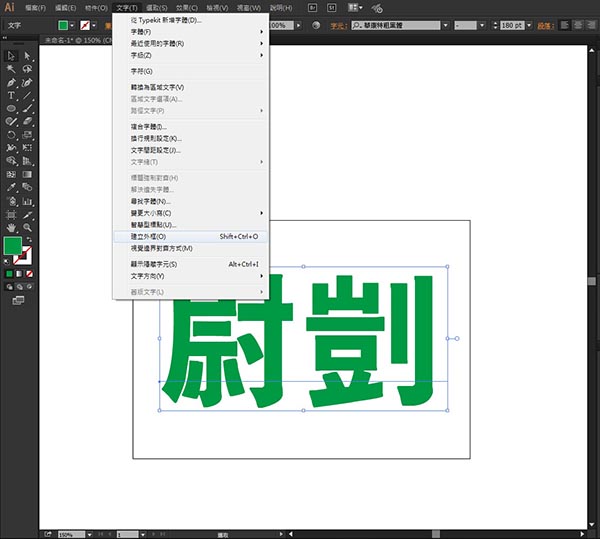
Task: Pick the Magic Wand tool
Action: [11, 69]
